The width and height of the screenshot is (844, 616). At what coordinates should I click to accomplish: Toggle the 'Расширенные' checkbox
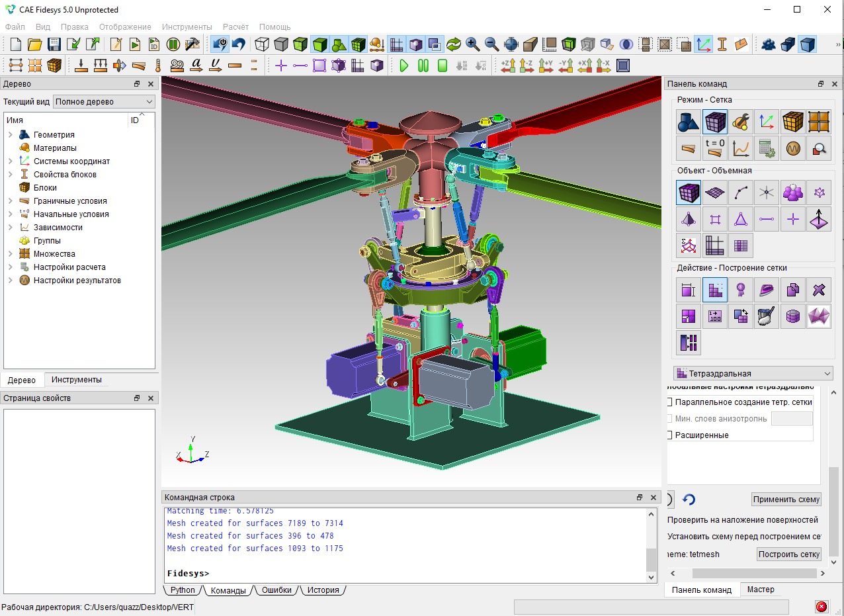point(669,435)
